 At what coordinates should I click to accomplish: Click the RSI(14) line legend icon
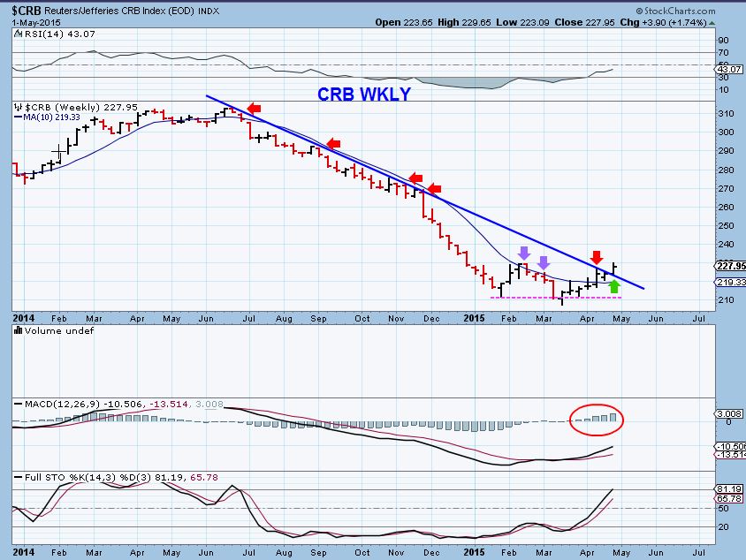pos(18,34)
